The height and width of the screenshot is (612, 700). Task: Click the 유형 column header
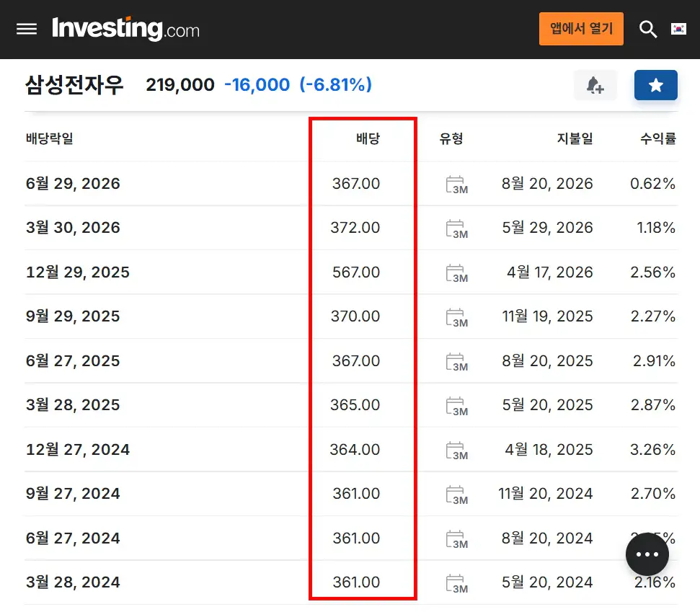tap(451, 138)
